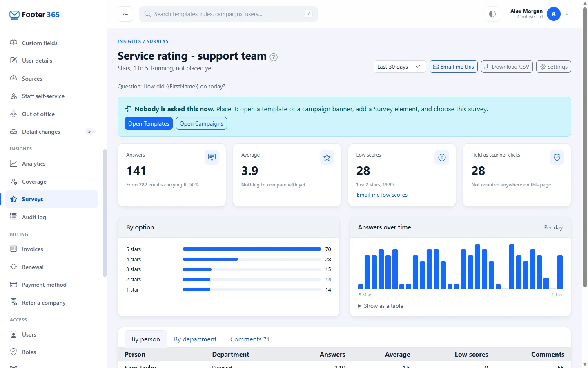Viewport: 588px width, 368px height.
Task: Click the scanner clicks shield icon
Action: tap(557, 157)
